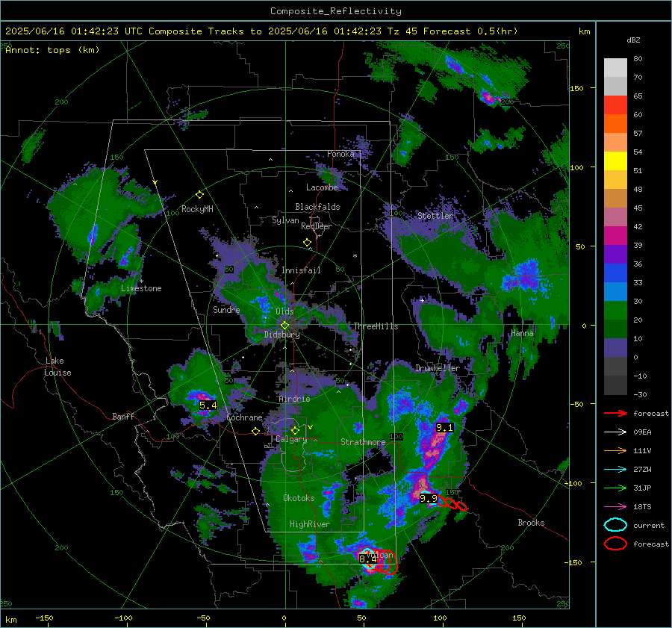672x628 pixels.
Task: Click the light gray 80 dBZ swatch
Action: point(615,67)
